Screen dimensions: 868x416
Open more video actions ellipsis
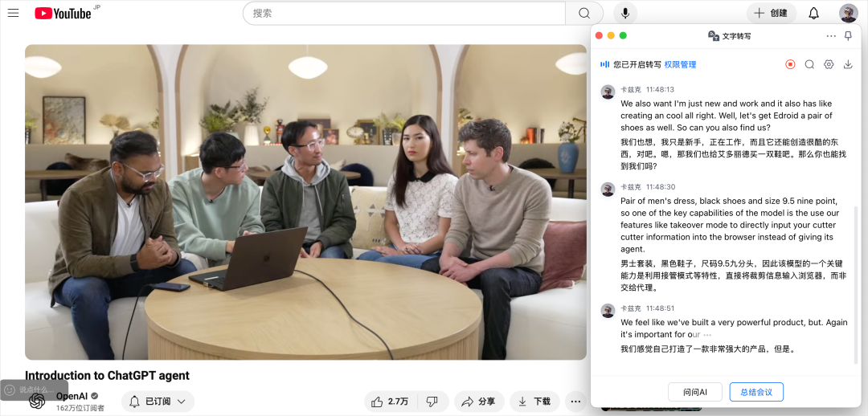pos(575,402)
